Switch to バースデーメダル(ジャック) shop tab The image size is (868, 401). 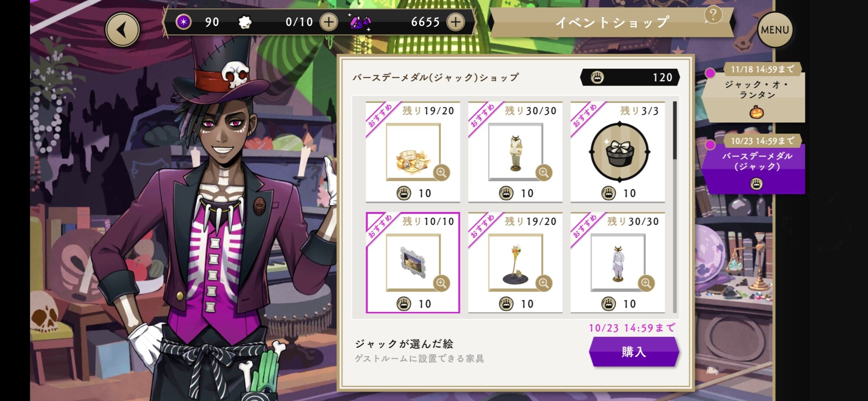coord(756,164)
